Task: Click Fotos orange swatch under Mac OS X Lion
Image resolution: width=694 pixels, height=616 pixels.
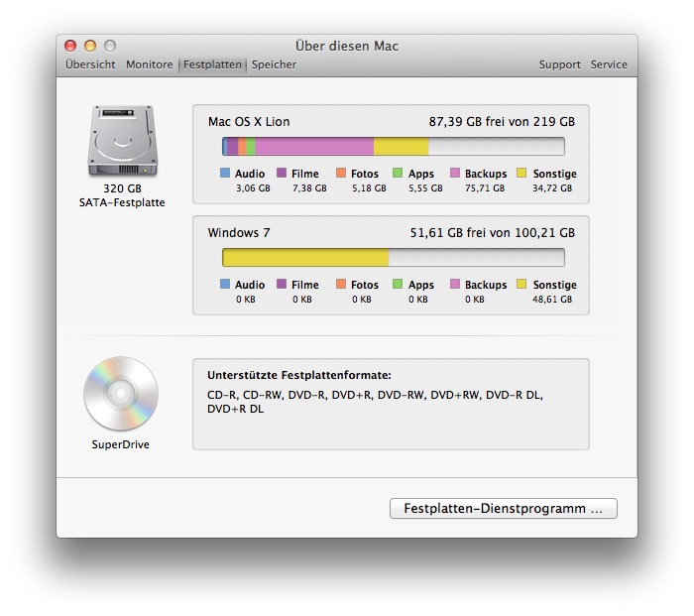Action: point(341,173)
